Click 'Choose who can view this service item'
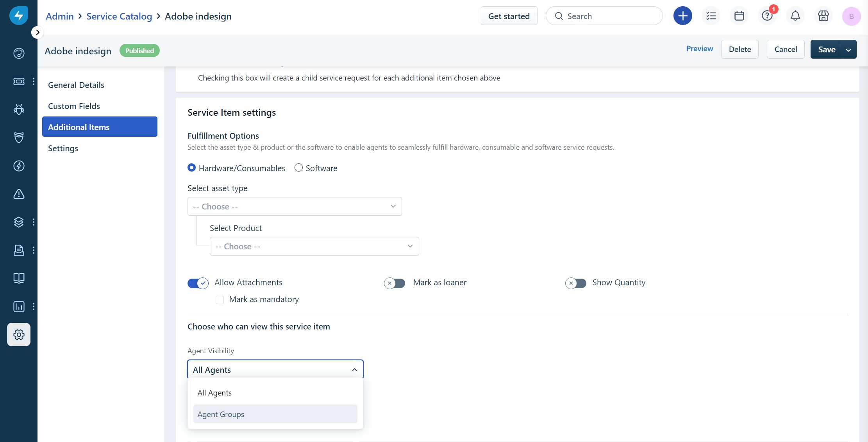Viewport: 868px width, 442px height. [259, 327]
